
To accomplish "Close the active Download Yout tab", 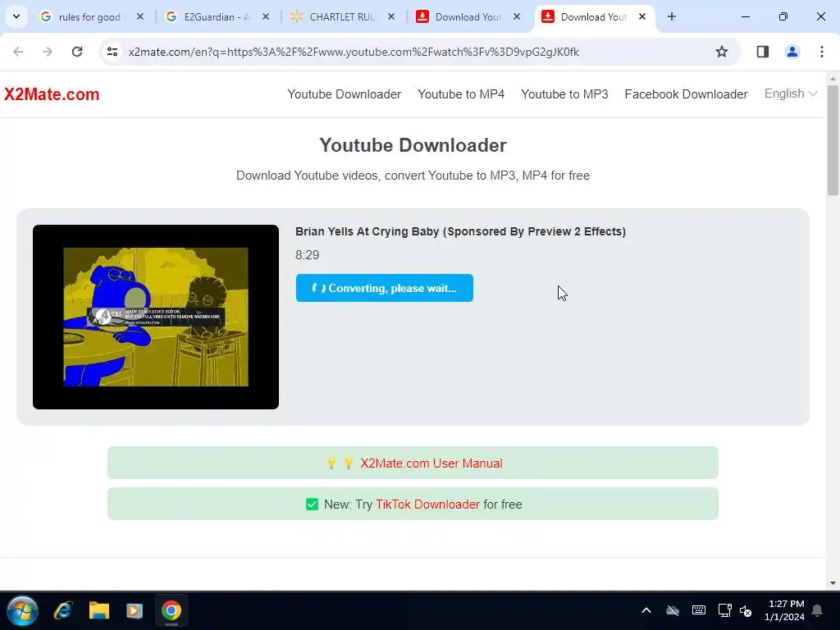I will (x=642, y=16).
